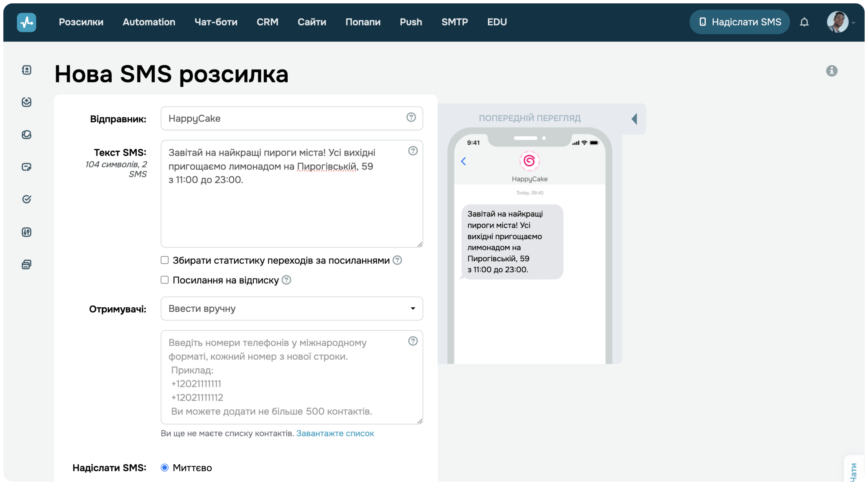Click help icon in SMS text field
This screenshot has width=868, height=485.
pos(413,151)
